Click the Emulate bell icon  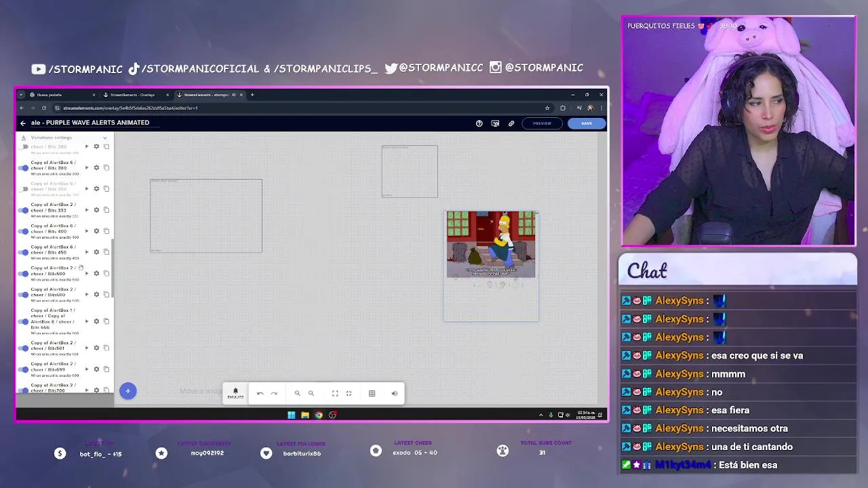coord(235,393)
